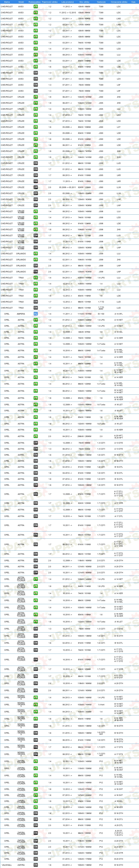
Task: Click the A 14 XEL engine code
Action: [119, 332]
